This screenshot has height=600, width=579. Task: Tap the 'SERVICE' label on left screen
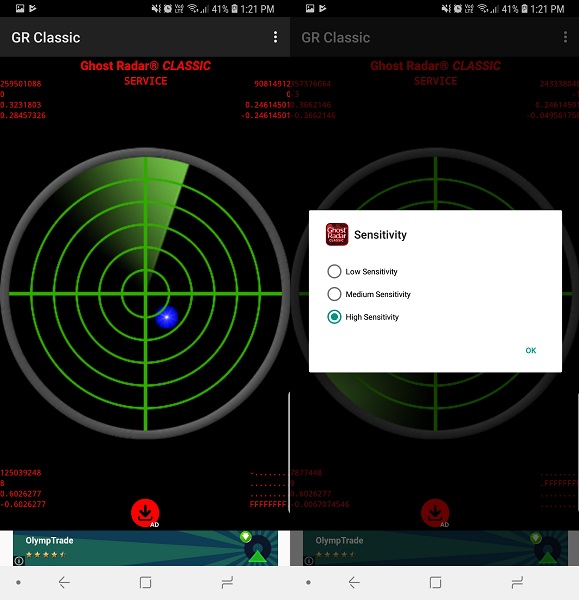coord(145,81)
